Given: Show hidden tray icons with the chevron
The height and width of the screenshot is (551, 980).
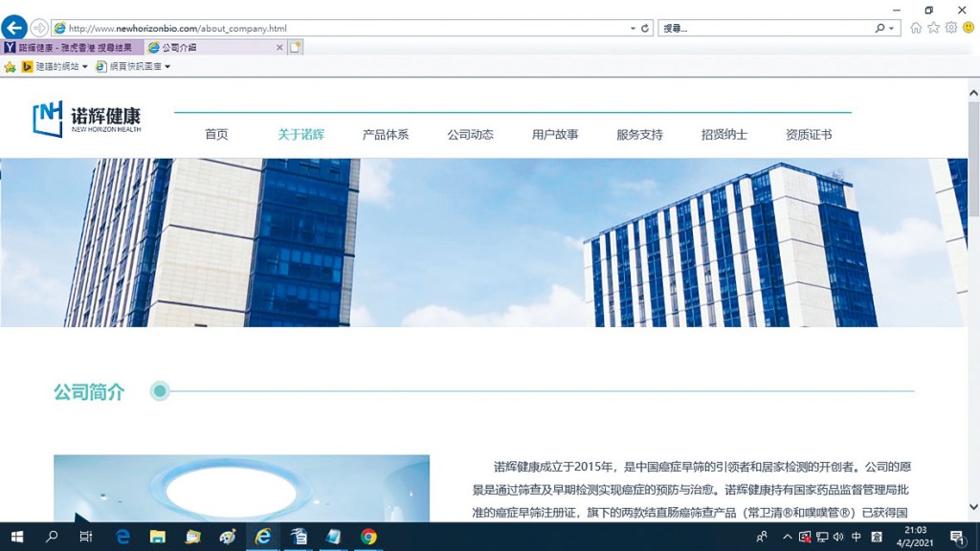Looking at the screenshot, I should [786, 537].
